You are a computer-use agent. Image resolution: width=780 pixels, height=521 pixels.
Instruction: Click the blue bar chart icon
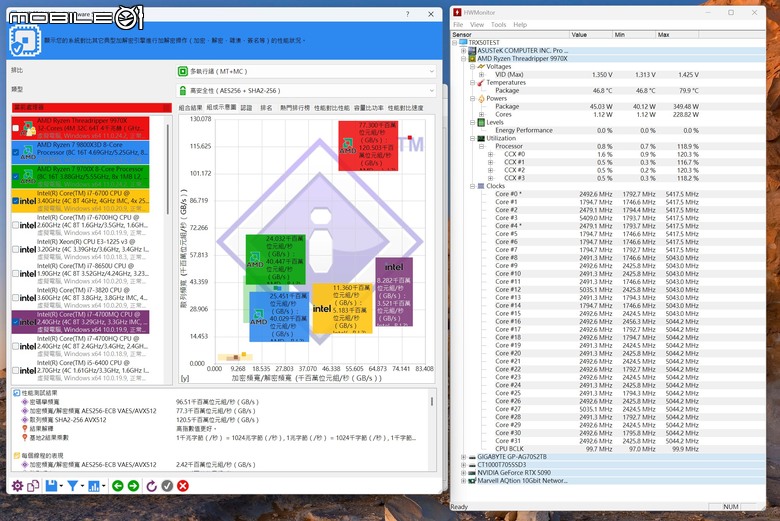click(94, 486)
